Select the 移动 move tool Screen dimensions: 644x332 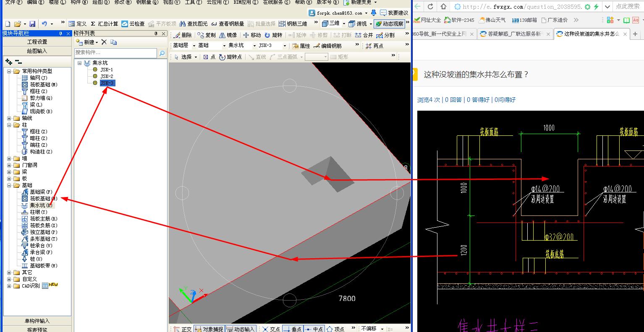252,35
